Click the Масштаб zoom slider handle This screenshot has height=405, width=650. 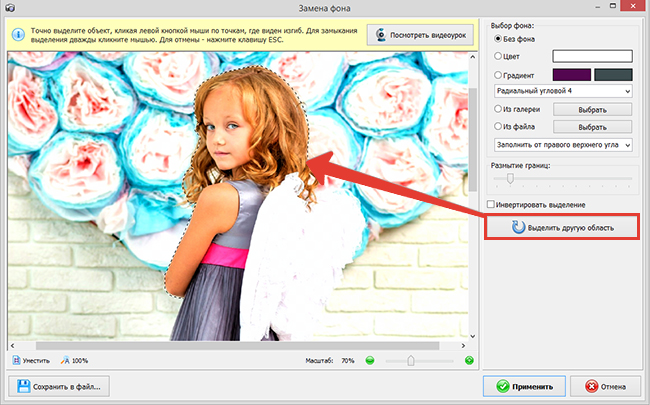[x=410, y=361]
